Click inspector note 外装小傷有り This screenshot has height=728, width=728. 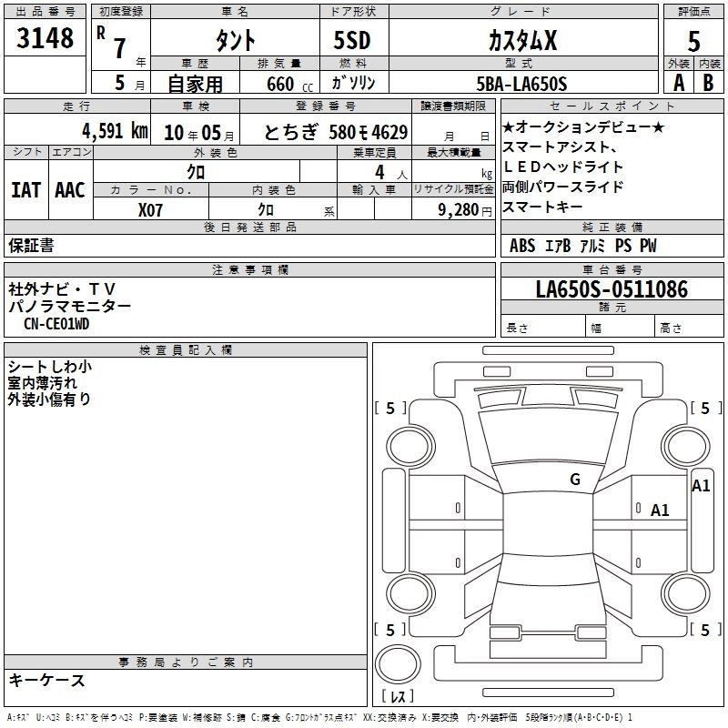pyautogui.click(x=49, y=399)
